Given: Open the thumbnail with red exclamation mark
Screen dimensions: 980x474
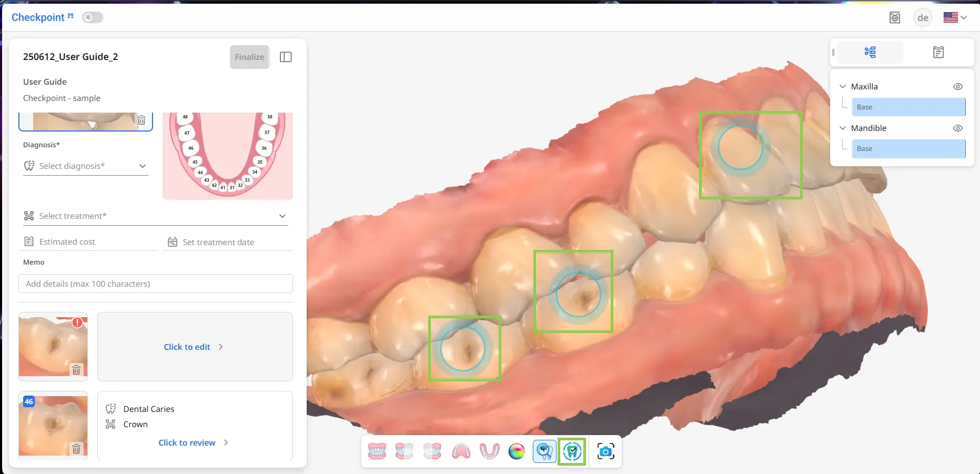Looking at the screenshot, I should [53, 347].
